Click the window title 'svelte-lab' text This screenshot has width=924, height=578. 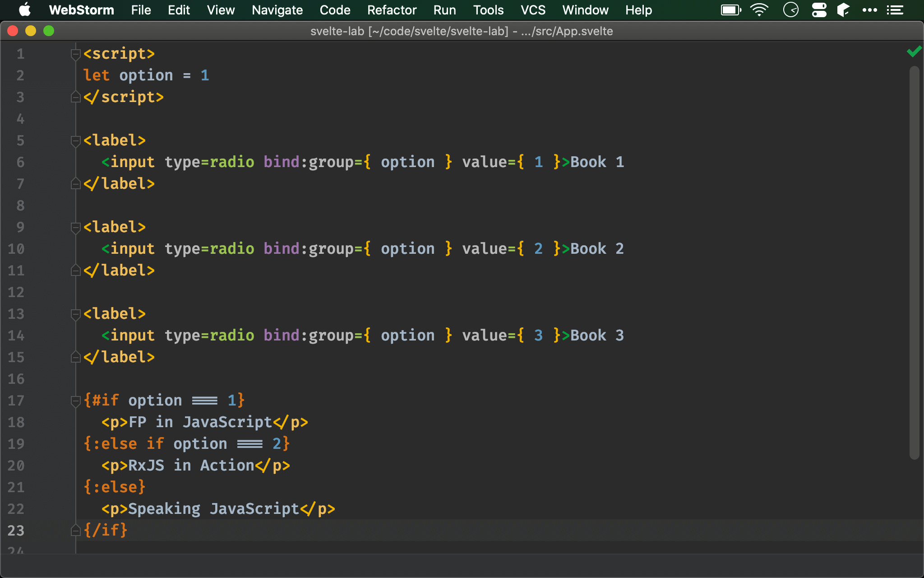click(337, 31)
